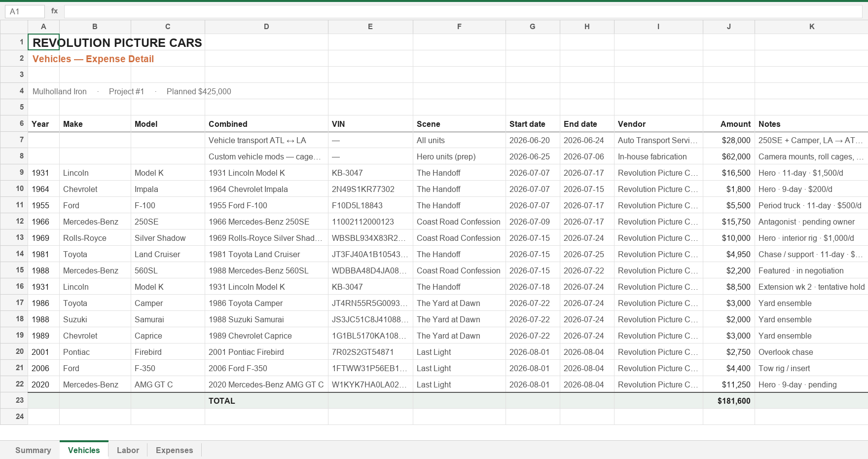Click the Vehicles — Expense Detail subtitle
Screen dimensions: 868x459
(x=93, y=59)
